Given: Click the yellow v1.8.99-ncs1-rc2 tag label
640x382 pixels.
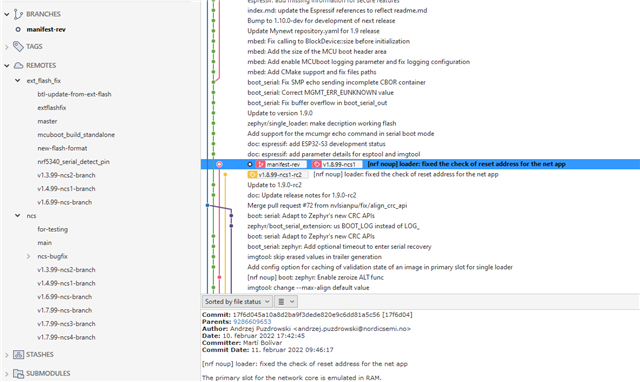Looking at the screenshot, I should point(278,175).
